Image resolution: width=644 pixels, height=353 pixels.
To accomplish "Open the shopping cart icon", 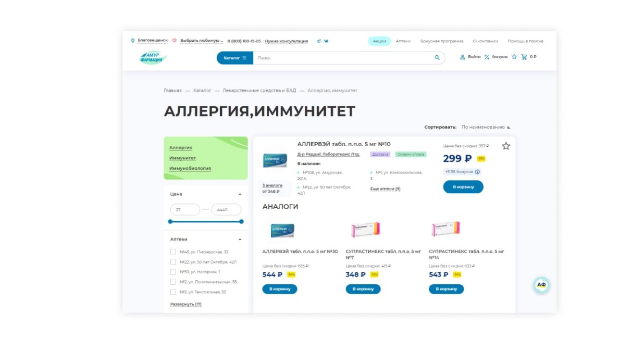I will click(x=524, y=57).
